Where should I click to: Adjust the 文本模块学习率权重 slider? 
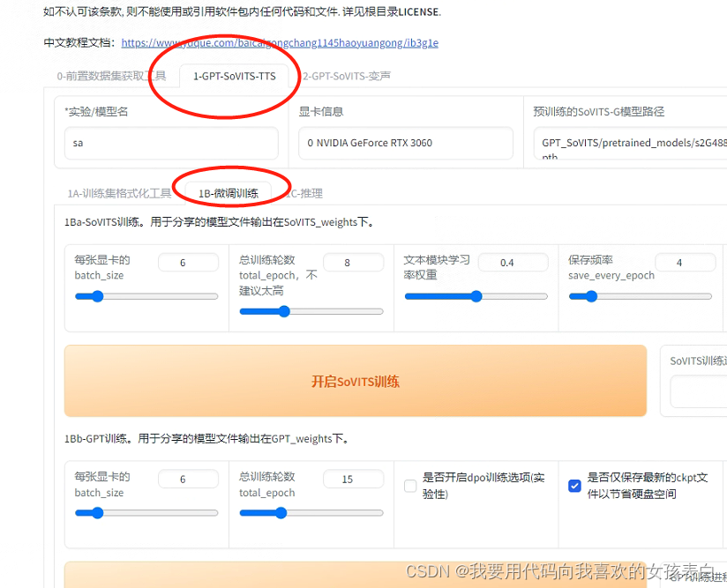point(476,296)
